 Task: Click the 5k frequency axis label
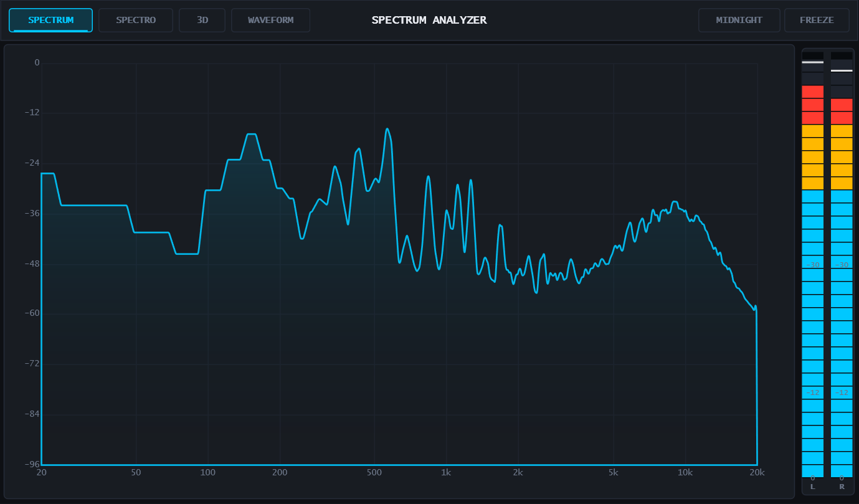pyautogui.click(x=613, y=473)
